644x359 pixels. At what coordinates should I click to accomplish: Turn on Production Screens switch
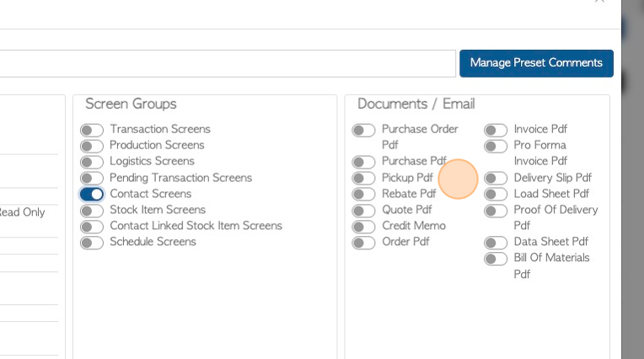click(92, 147)
